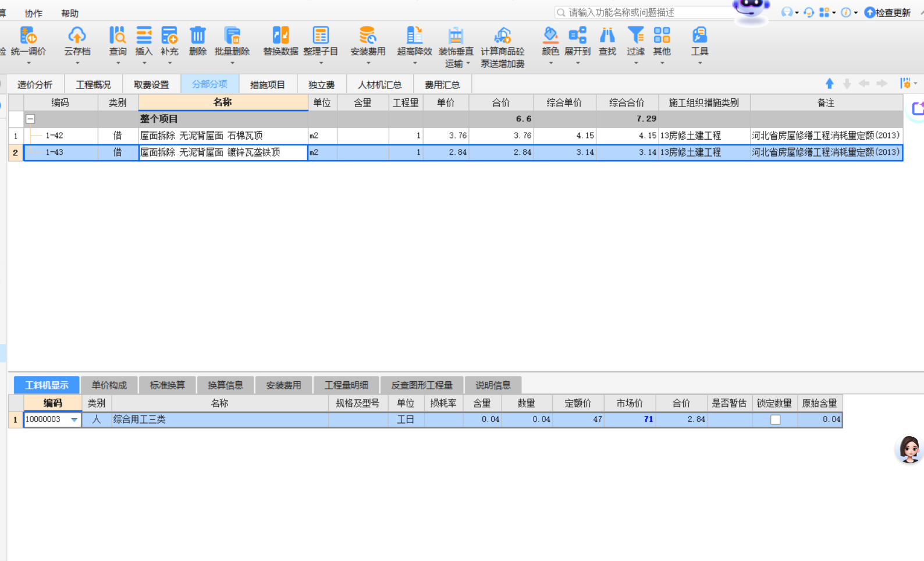Viewport: 924px width, 561px height.
Task: Switch to the 措施项目 tab
Action: 268,85
